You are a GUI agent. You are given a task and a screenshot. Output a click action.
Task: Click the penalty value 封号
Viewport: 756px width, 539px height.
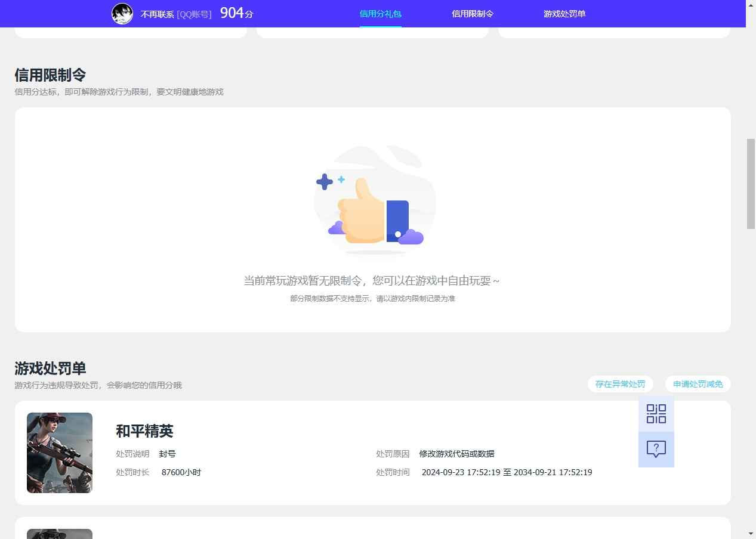(x=168, y=454)
